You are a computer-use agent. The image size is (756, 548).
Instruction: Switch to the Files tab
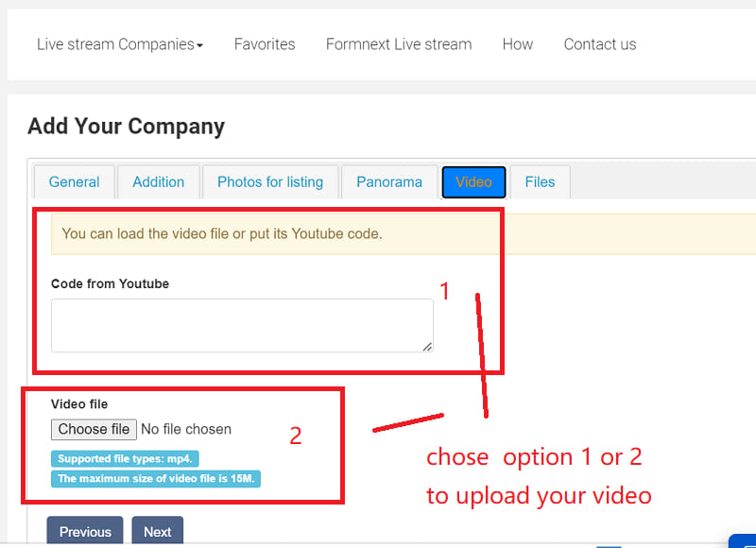coord(540,182)
